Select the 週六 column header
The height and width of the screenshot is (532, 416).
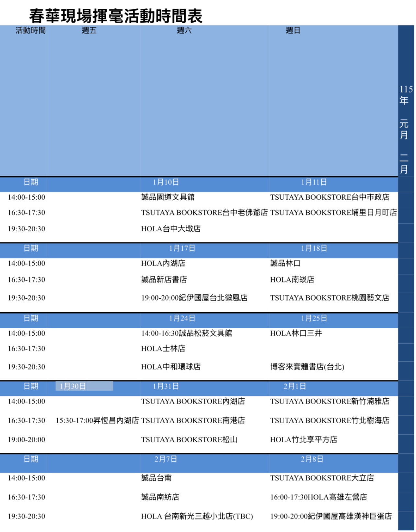[x=184, y=30]
